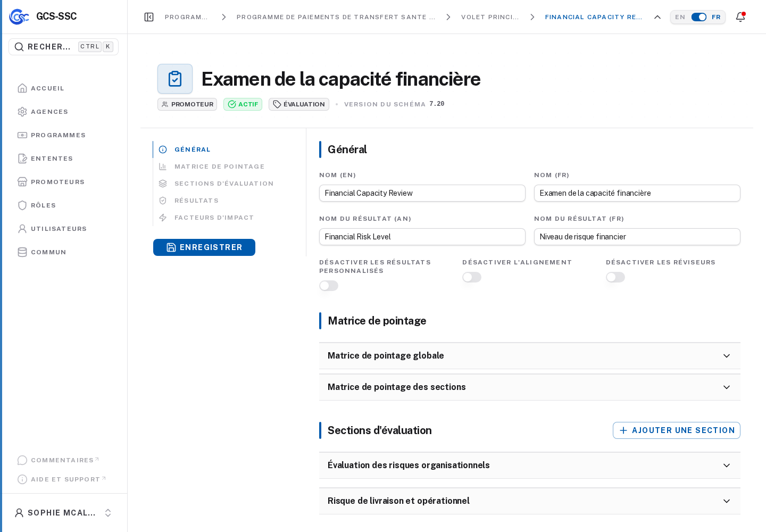The width and height of the screenshot is (766, 532).
Task: Expand Évaluation des risques organisationnels
Action: (530, 465)
